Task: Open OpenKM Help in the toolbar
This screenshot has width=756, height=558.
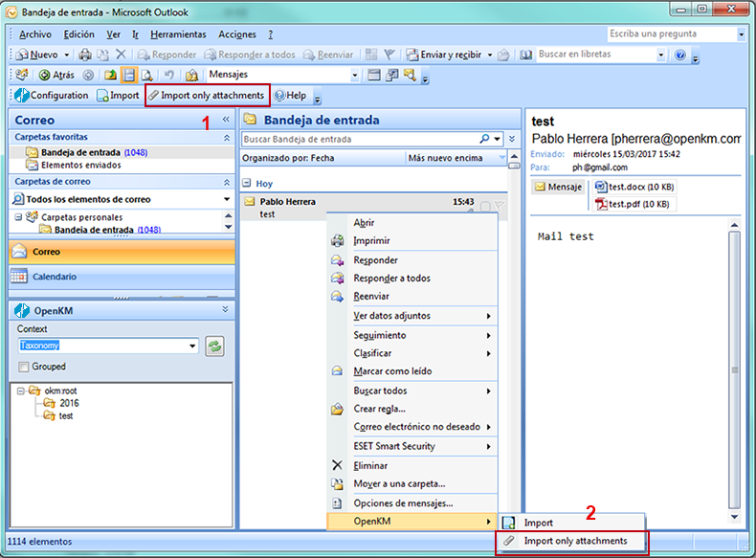Action: click(x=290, y=96)
